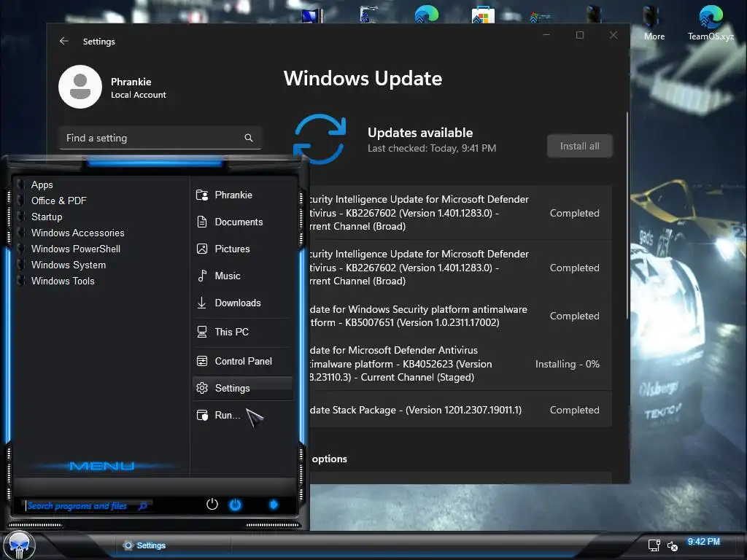
Task: Click the blue Windows Update sync icon
Action: (x=320, y=139)
